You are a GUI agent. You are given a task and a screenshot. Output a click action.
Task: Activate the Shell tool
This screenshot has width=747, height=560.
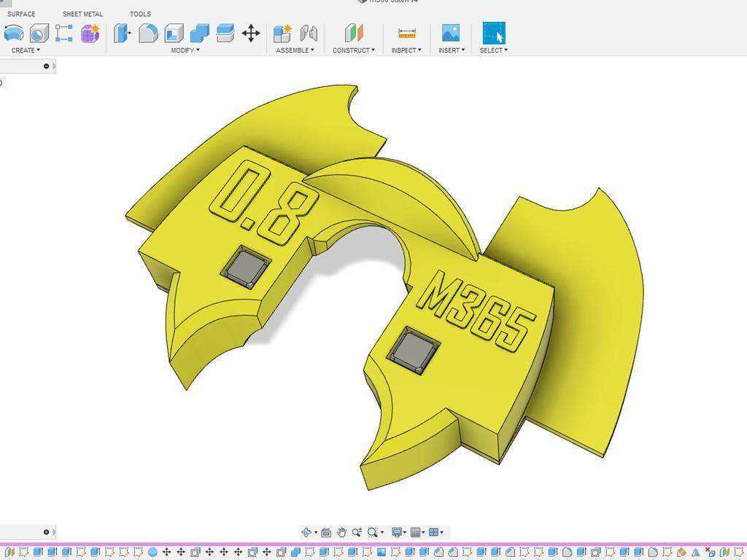(174, 34)
